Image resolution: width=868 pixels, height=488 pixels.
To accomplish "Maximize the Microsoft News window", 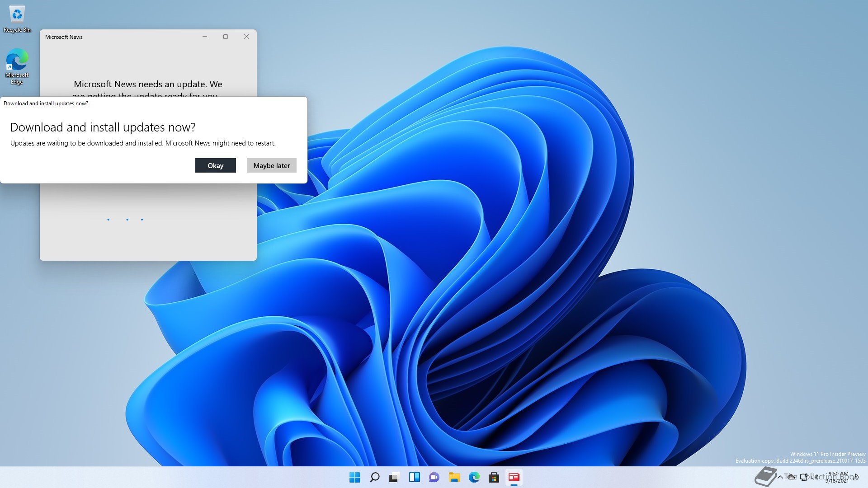I will tap(226, 37).
